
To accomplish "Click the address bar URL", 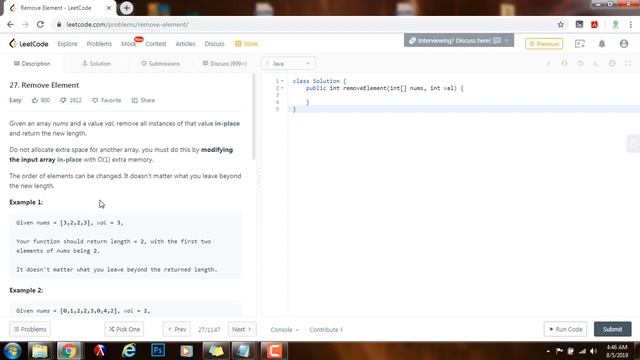I will (x=127, y=24).
